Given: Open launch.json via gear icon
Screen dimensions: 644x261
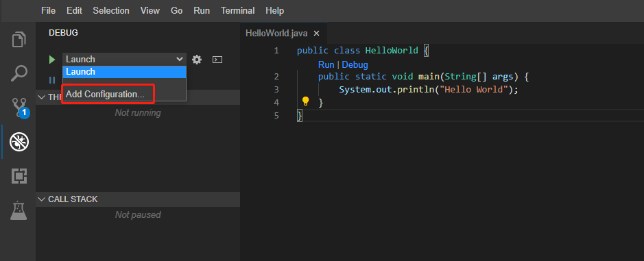Looking at the screenshot, I should pyautogui.click(x=197, y=60).
